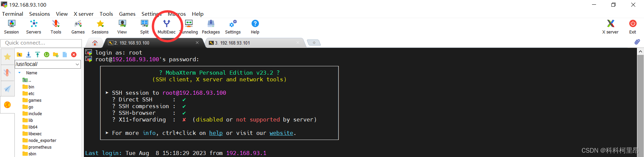Go to the parent folder in the SFTP panel

[19, 55]
